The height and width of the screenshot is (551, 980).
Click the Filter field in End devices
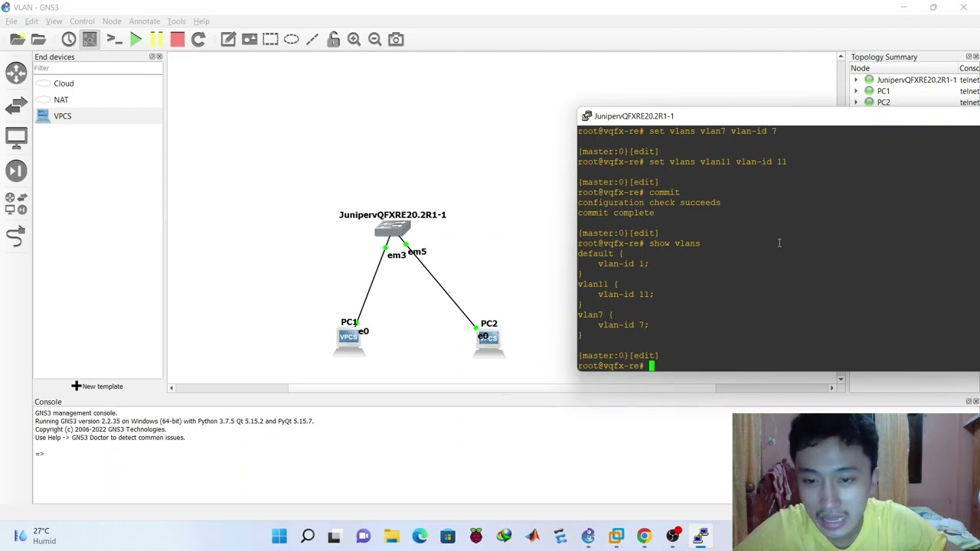click(98, 68)
